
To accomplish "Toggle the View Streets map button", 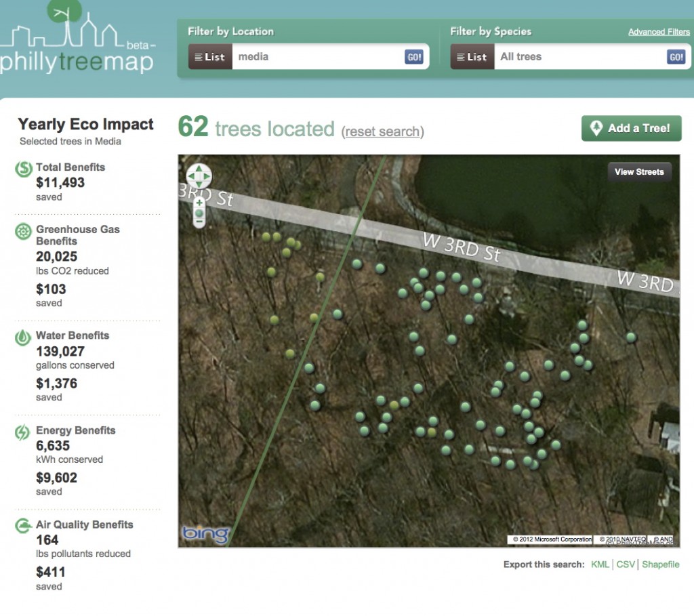I will tap(639, 171).
